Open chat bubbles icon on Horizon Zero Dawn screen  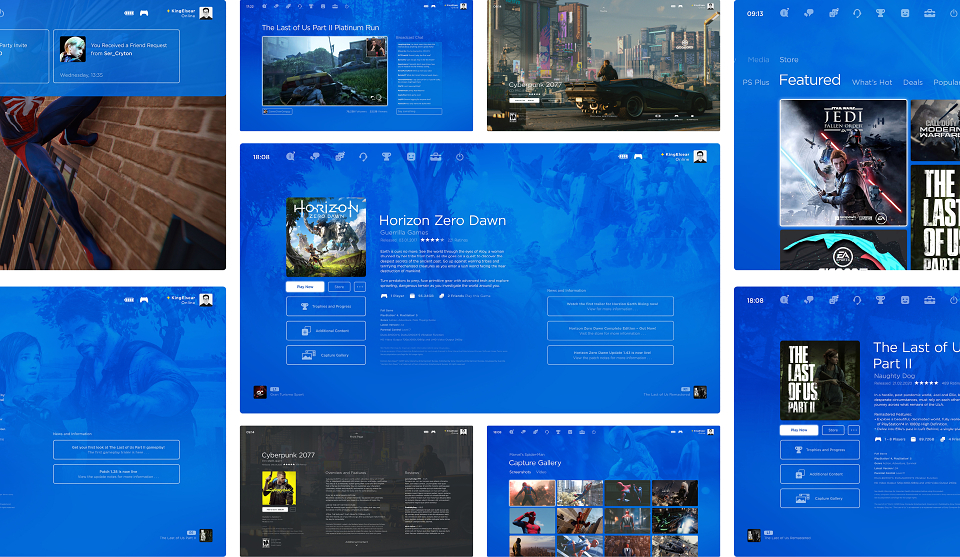coord(315,157)
